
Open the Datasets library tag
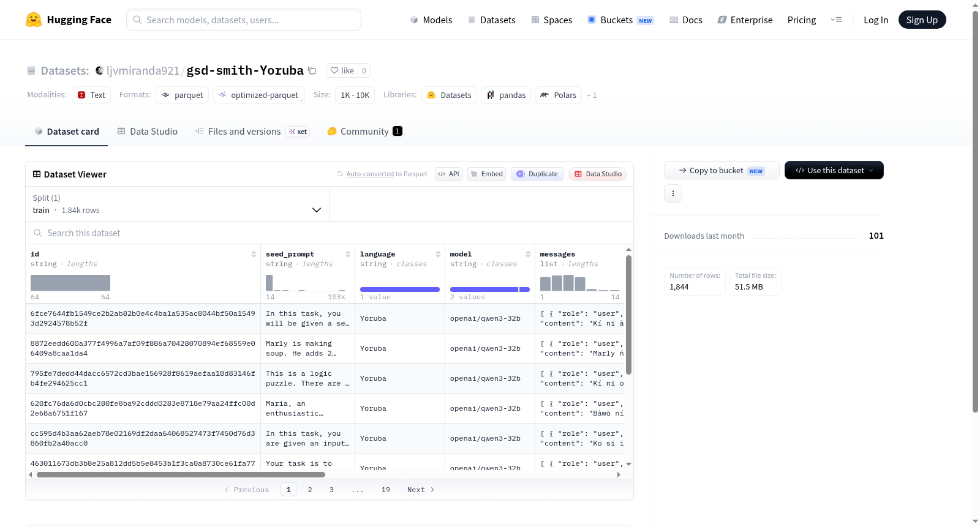tap(449, 95)
